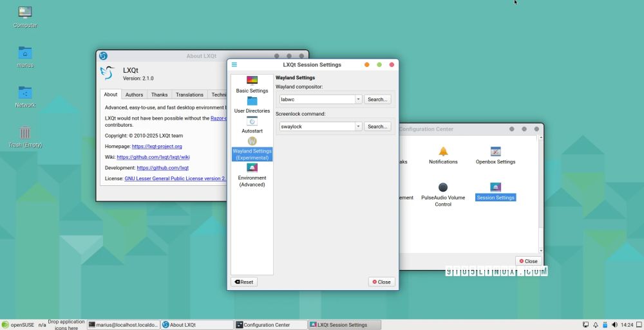Select Session Settings in Configuration Center
The height and width of the screenshot is (330, 644).
tap(495, 192)
